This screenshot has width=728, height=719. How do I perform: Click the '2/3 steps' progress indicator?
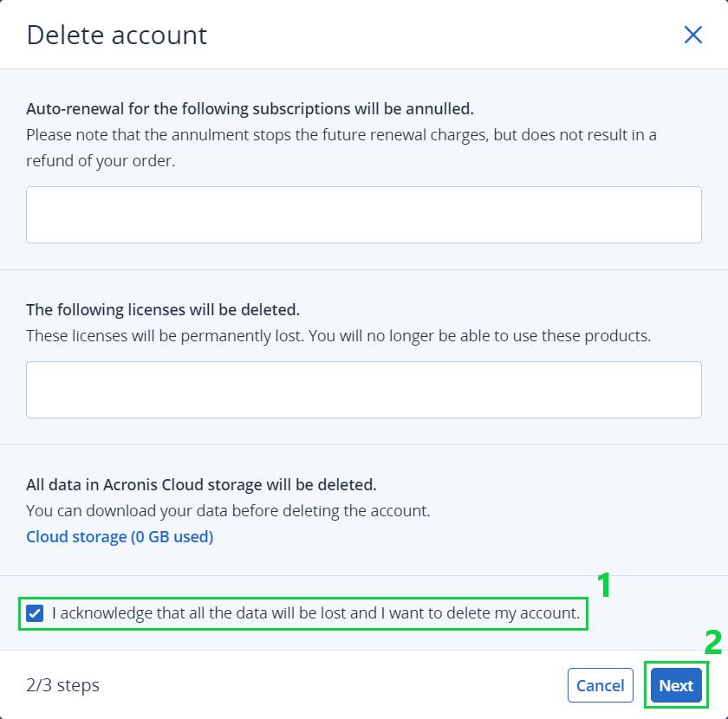tap(62, 685)
